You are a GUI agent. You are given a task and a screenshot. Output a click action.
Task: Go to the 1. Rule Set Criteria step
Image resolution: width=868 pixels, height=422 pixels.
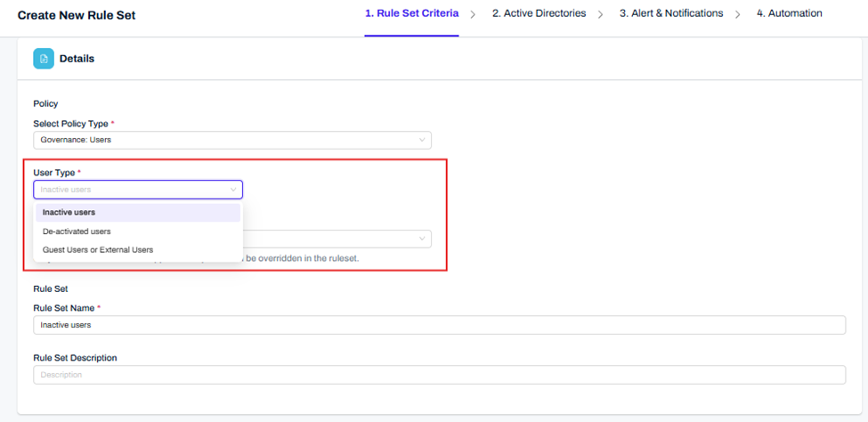point(411,14)
